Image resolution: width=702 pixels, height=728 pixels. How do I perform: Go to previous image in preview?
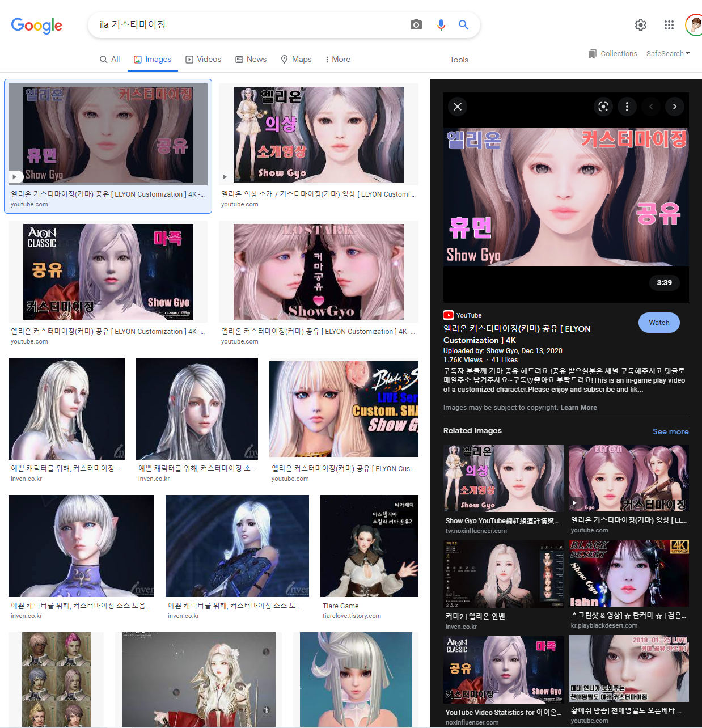tap(651, 107)
